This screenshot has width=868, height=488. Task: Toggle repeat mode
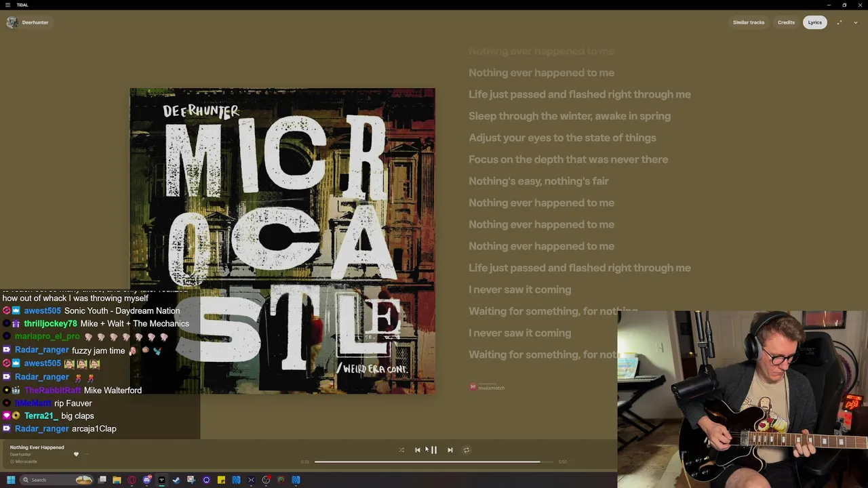point(466,450)
